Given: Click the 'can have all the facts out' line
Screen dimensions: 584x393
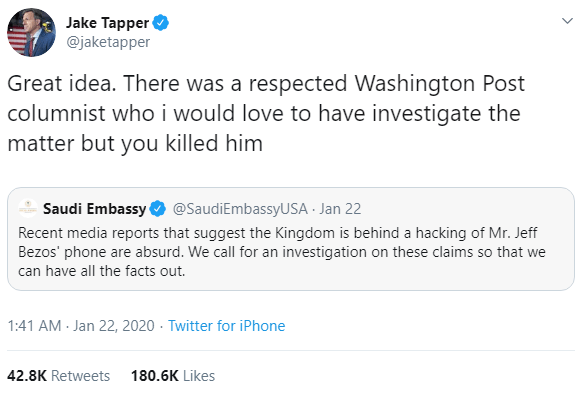Looking at the screenshot, I should coord(101,271).
